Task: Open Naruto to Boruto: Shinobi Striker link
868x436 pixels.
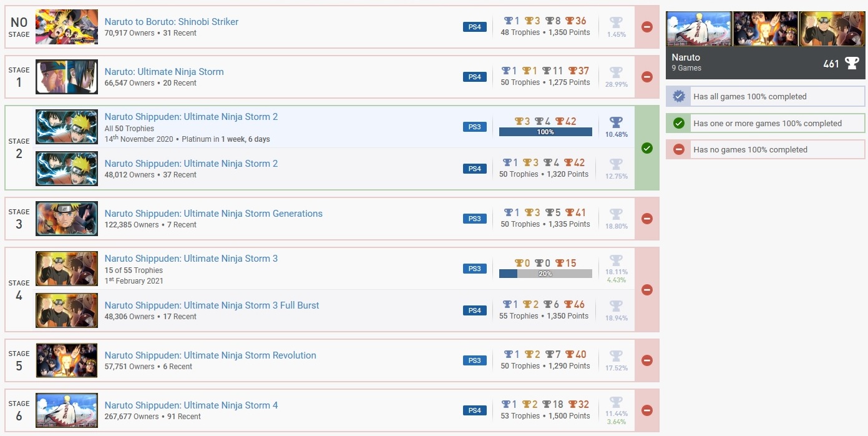Action: tap(172, 22)
